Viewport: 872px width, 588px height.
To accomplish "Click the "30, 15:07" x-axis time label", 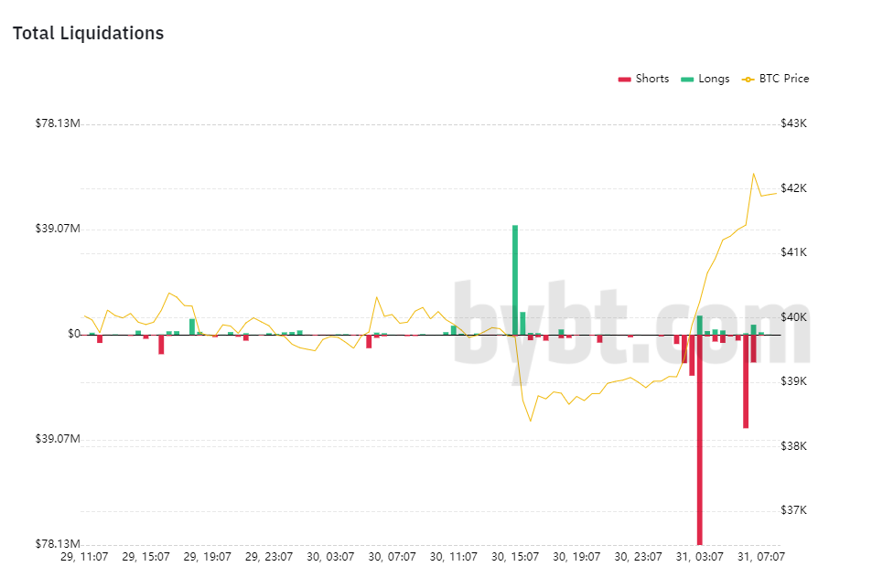I will [515, 556].
